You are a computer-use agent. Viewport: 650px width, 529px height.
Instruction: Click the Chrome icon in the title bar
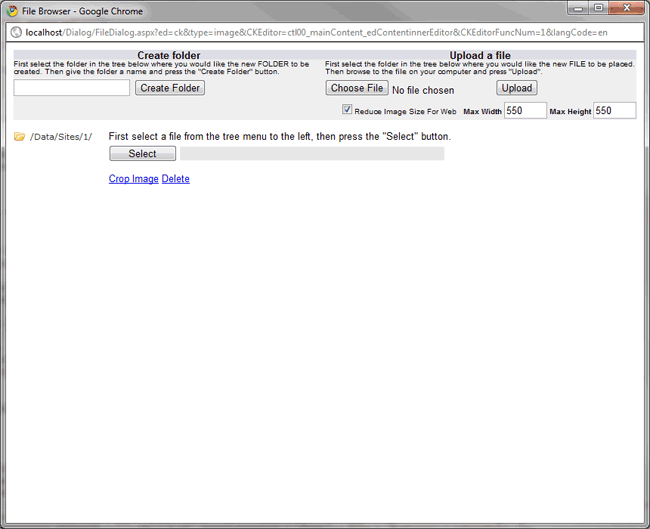click(13, 11)
